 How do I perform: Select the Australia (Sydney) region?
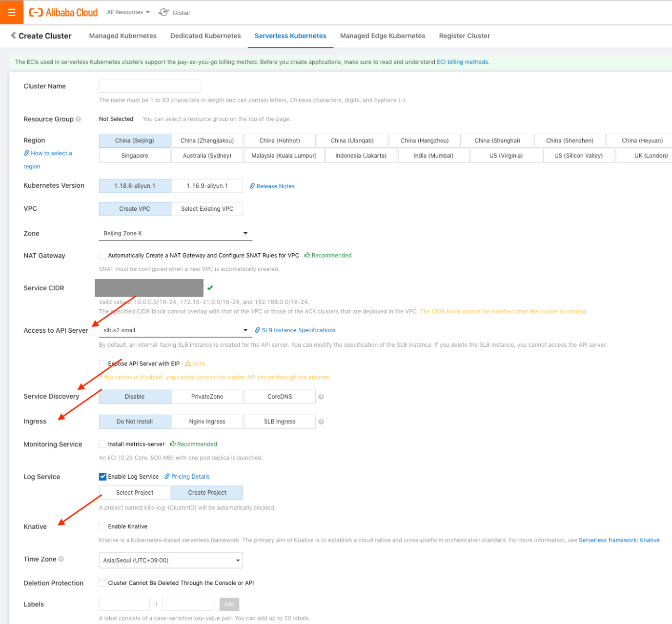pos(207,156)
